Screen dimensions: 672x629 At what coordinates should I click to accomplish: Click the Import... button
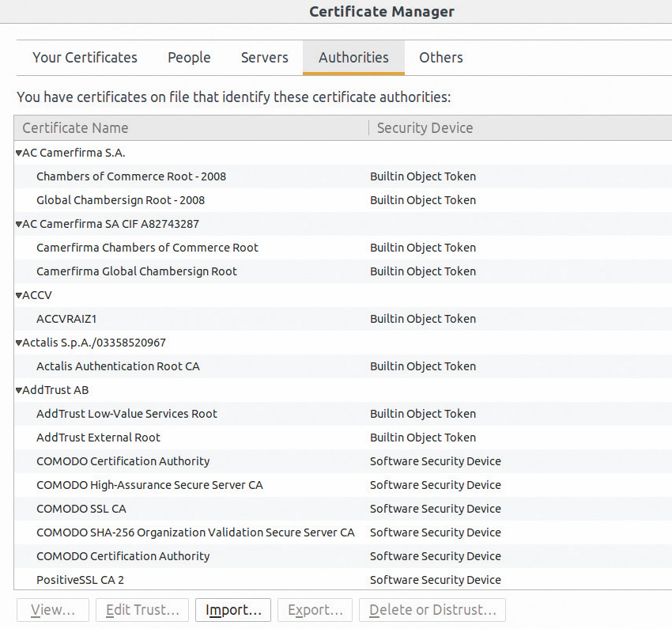point(233,610)
